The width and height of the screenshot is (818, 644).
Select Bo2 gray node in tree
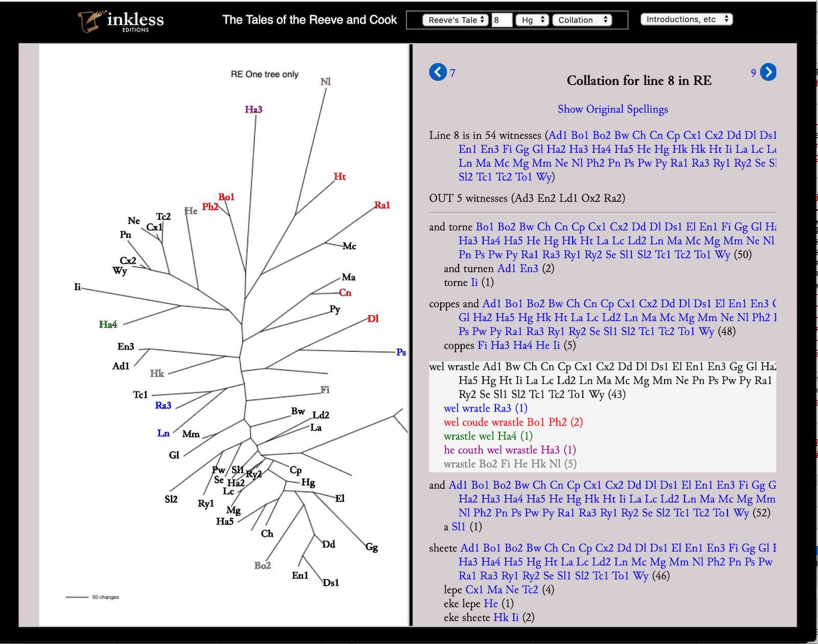point(263,565)
